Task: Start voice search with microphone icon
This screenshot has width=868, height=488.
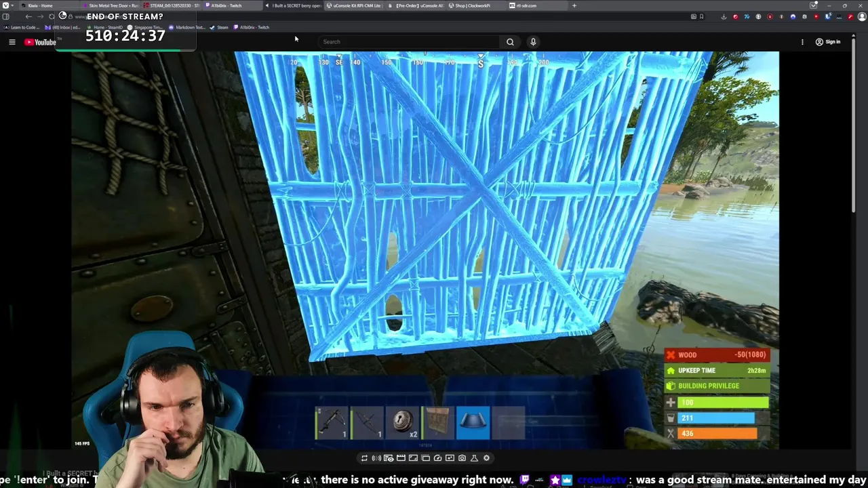Action: 533,42
